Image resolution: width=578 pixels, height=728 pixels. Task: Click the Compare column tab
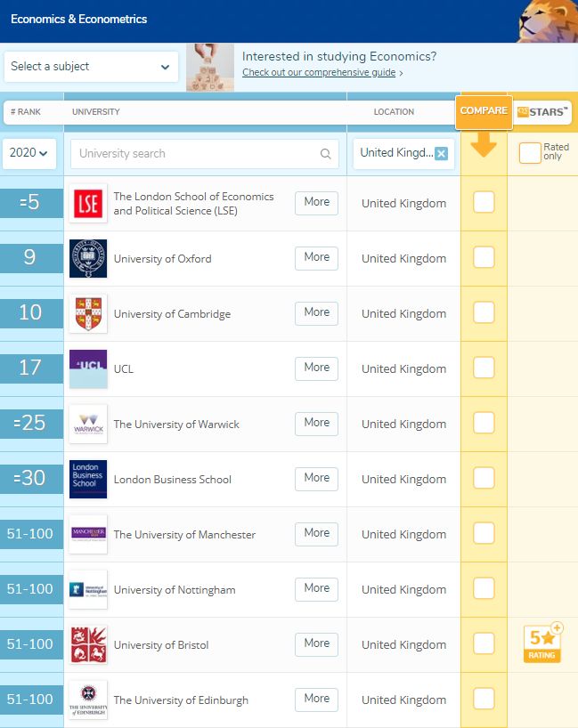coord(484,111)
